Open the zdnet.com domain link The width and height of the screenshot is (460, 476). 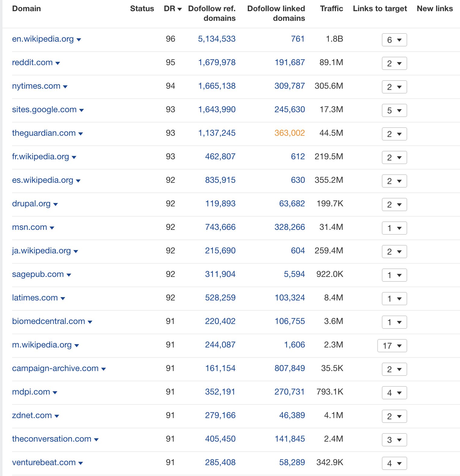pos(32,415)
